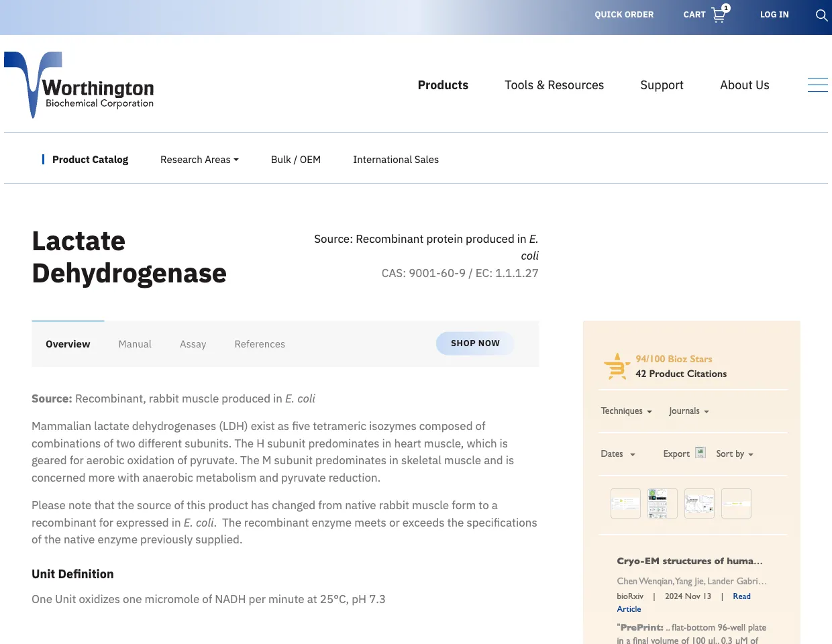The width and height of the screenshot is (832, 644).
Task: Click the Worthington Biochemical logo
Action: (79, 85)
